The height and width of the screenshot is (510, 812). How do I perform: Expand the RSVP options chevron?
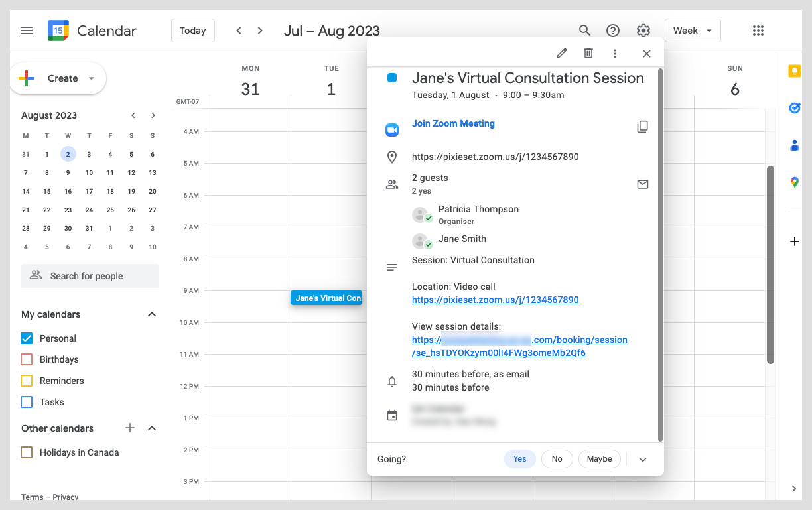click(x=642, y=459)
